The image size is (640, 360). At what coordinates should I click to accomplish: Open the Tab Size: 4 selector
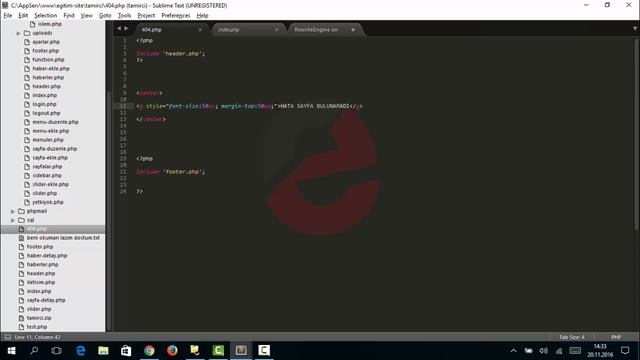pyautogui.click(x=571, y=337)
